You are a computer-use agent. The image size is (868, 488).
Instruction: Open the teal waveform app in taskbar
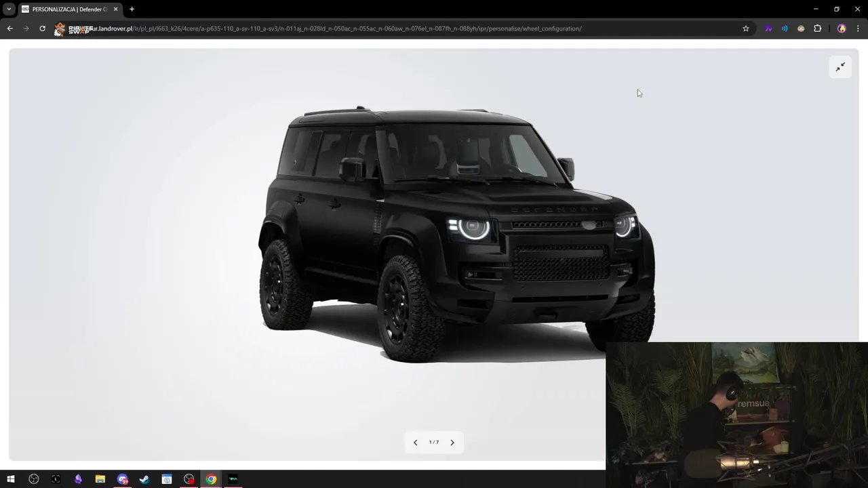pyautogui.click(x=233, y=479)
